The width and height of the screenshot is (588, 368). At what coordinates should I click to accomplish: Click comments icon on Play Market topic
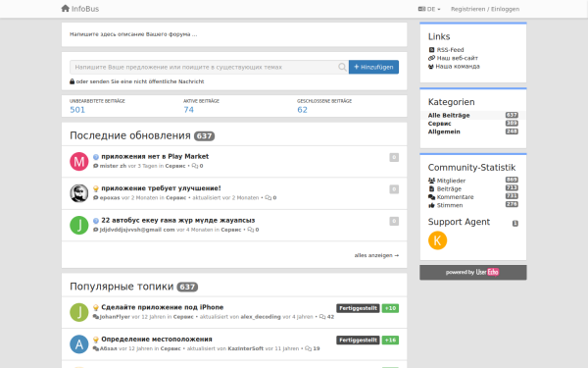point(195,166)
